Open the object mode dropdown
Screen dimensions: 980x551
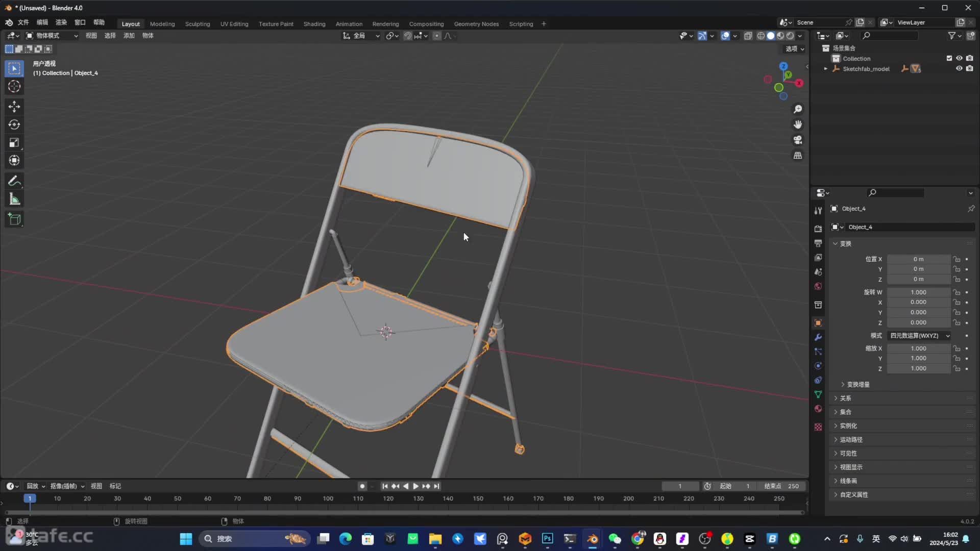point(52,36)
